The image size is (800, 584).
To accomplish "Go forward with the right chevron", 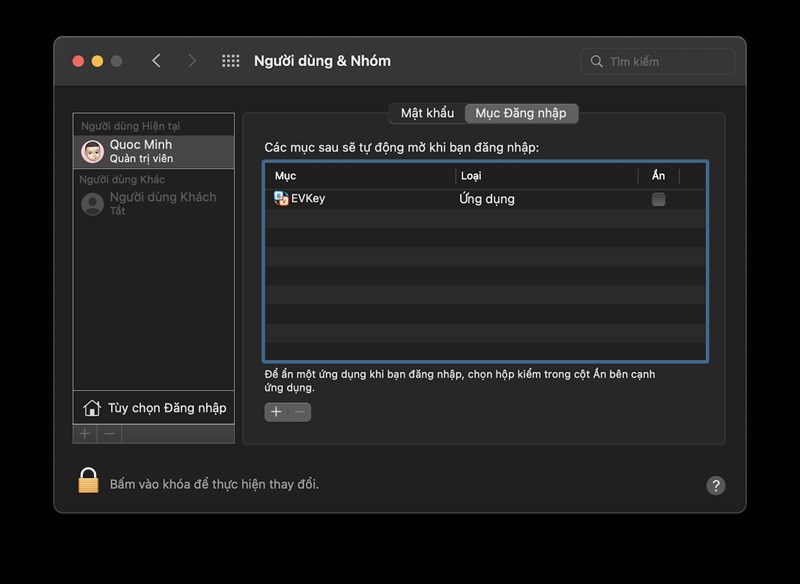I will coord(192,61).
